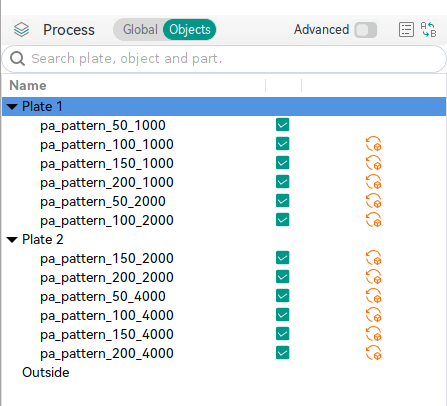
Task: Select object pa_pattern_150_2000
Action: pyautogui.click(x=107, y=259)
